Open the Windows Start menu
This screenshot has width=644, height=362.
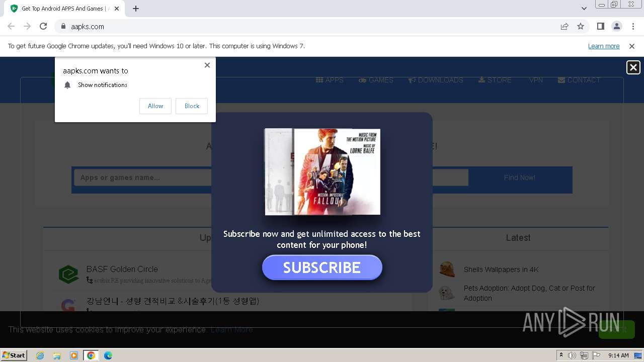(x=14, y=355)
